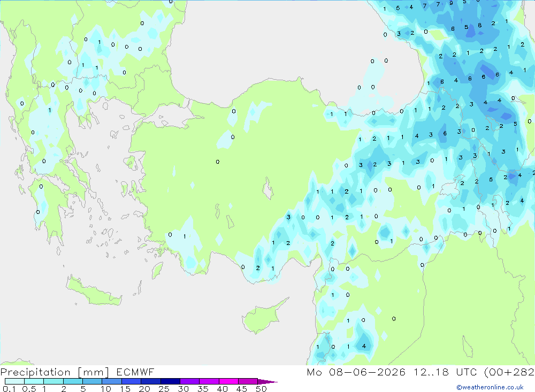The width and height of the screenshot is (535, 392).
Task: Pick the legend swatch between 45 and 50
Action: click(x=248, y=381)
